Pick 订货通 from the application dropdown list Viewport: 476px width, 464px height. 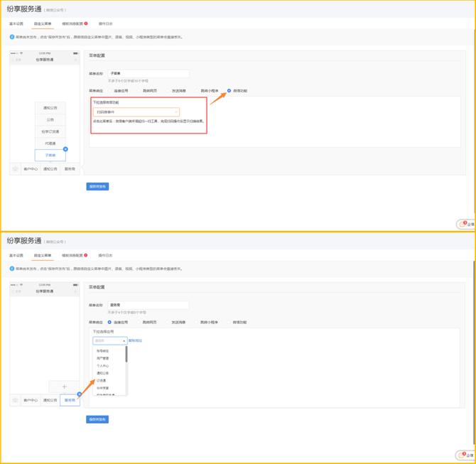pos(101,380)
